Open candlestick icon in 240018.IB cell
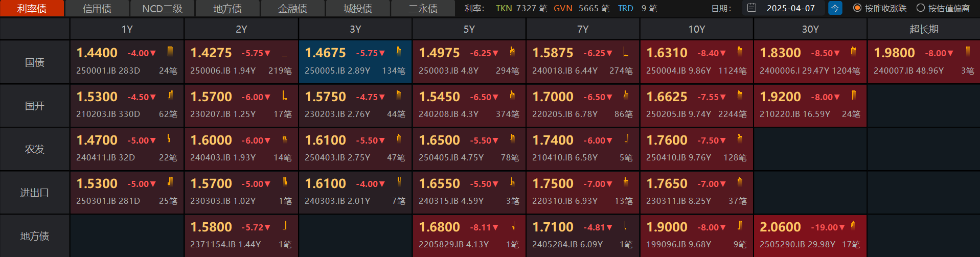 pyautogui.click(x=626, y=52)
